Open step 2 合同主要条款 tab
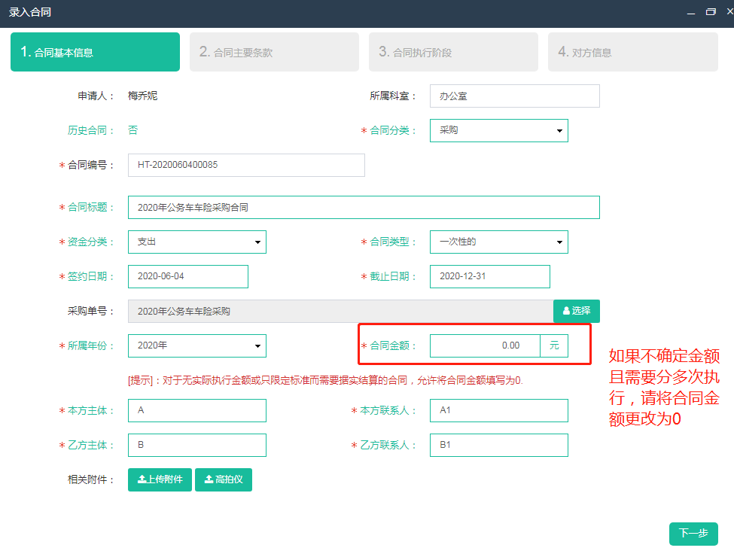 pyautogui.click(x=274, y=52)
